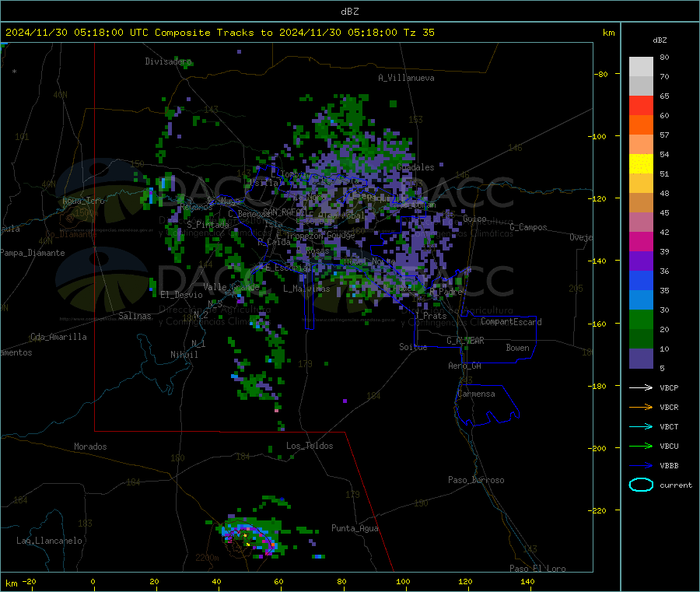Click the 'Guadales' map label

415,167
